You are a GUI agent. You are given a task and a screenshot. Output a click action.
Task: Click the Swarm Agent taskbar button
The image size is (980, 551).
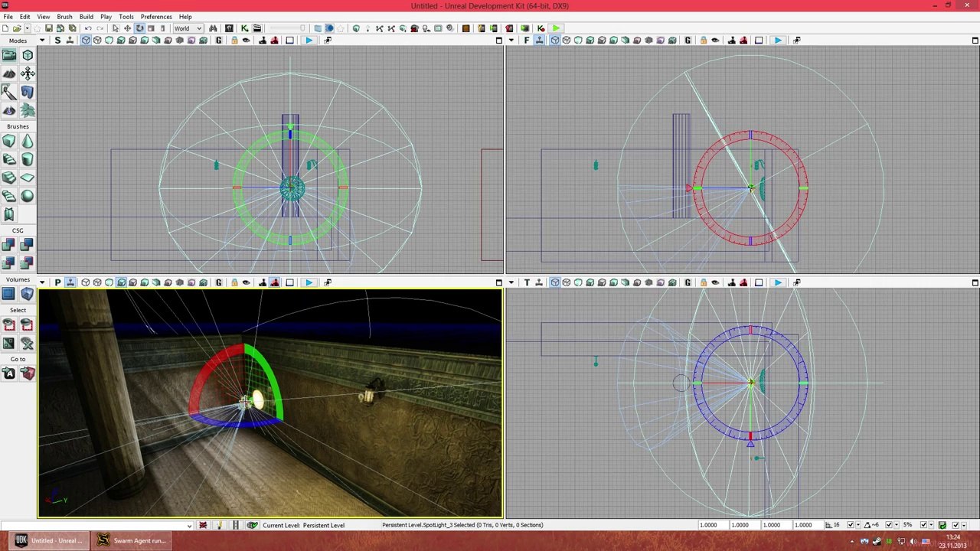(x=132, y=540)
